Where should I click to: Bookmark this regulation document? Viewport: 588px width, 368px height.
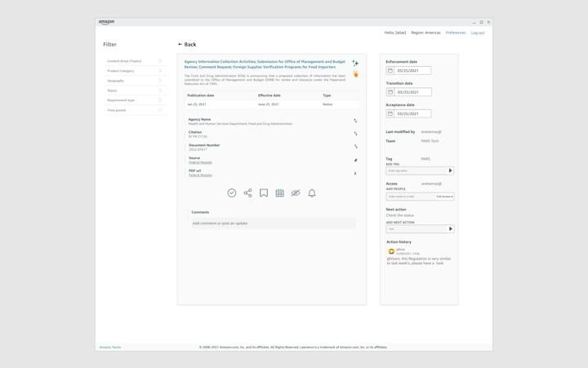click(264, 193)
